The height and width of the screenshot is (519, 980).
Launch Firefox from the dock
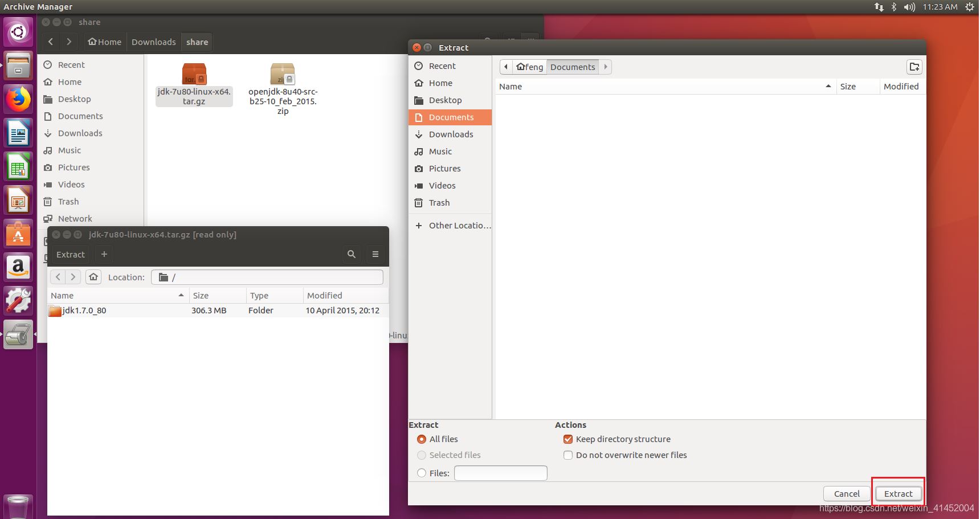18,100
